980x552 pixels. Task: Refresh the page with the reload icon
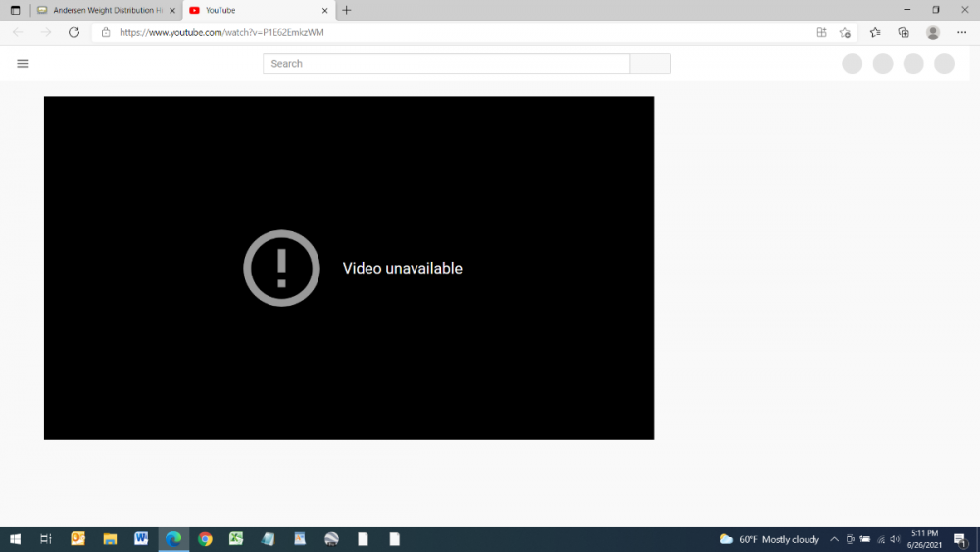pyautogui.click(x=73, y=32)
